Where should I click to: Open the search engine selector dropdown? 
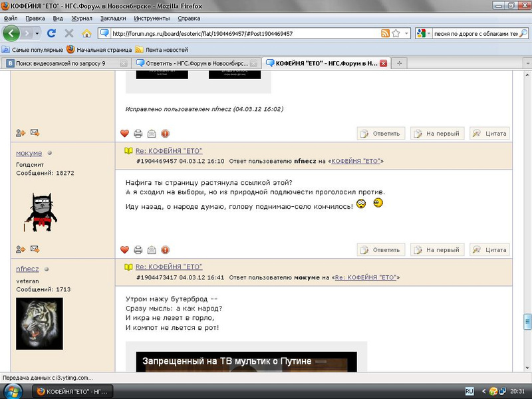pyautogui.click(x=422, y=33)
